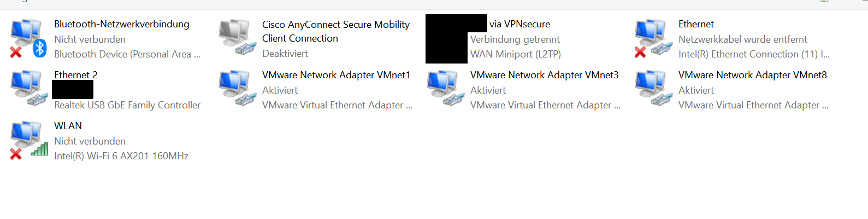The height and width of the screenshot is (219, 868).
Task: Select 'Intel(R) Wi-Fi 6 AX201 160MHz' description
Action: [121, 156]
